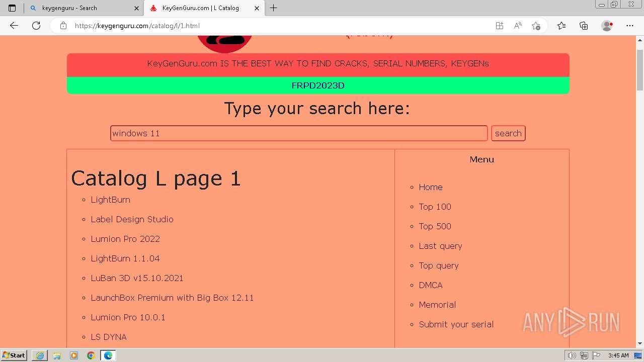Start Read aloud from the address bar
The width and height of the screenshot is (644, 362).
click(518, 26)
